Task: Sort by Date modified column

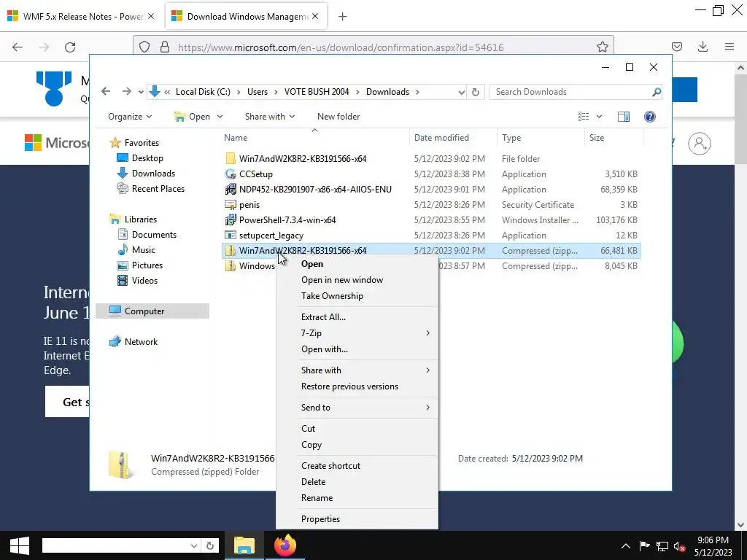Action: click(x=453, y=138)
